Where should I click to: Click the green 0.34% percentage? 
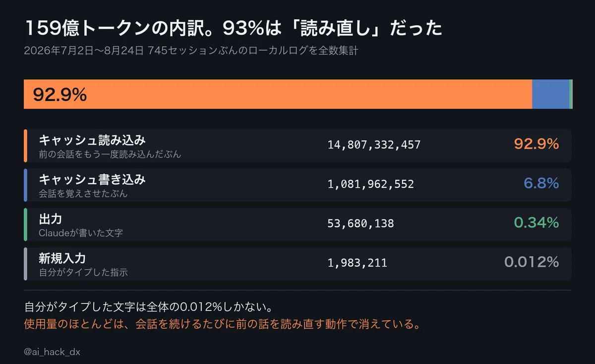pos(536,223)
